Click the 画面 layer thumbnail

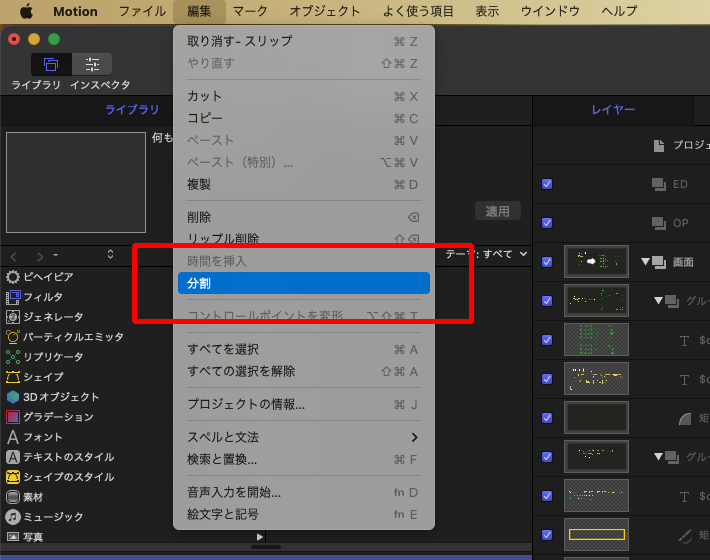(596, 262)
